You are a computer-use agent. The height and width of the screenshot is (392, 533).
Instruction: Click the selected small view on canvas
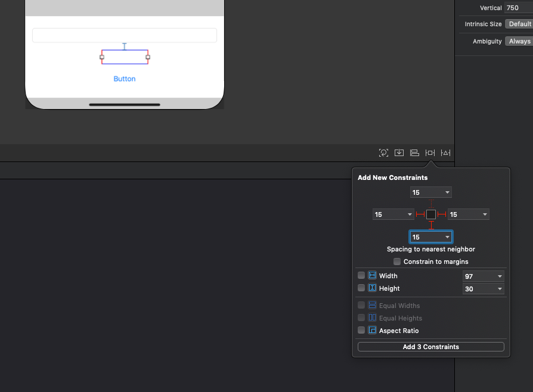pos(125,57)
